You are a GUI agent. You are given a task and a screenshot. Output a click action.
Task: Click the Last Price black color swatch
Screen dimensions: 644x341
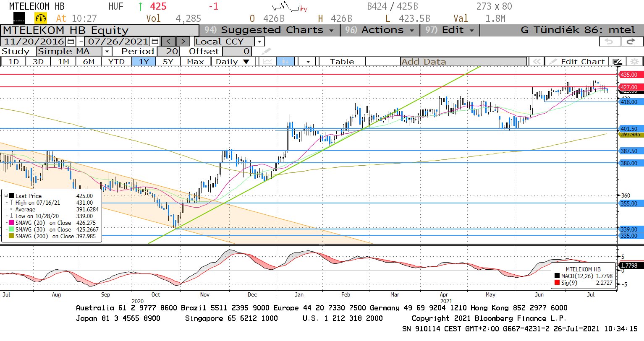coord(11,196)
